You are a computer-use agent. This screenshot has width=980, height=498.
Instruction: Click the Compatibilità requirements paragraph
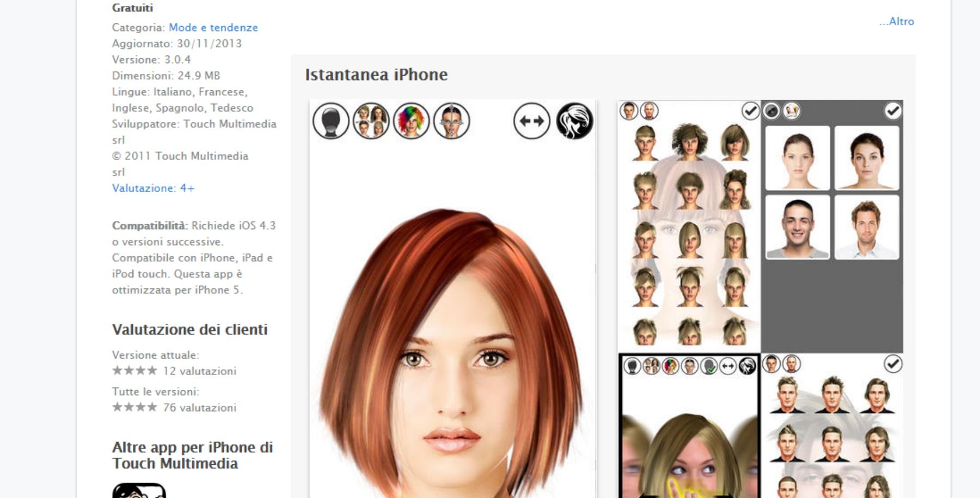coord(194,257)
